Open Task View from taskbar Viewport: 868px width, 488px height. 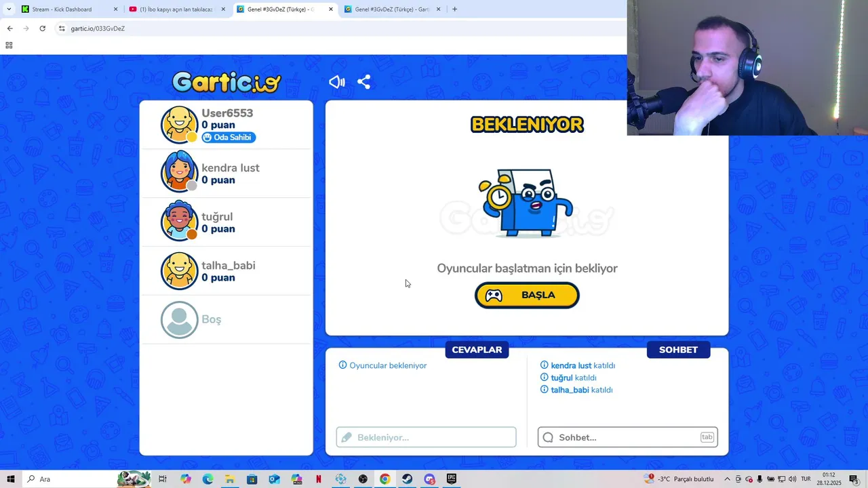click(163, 479)
